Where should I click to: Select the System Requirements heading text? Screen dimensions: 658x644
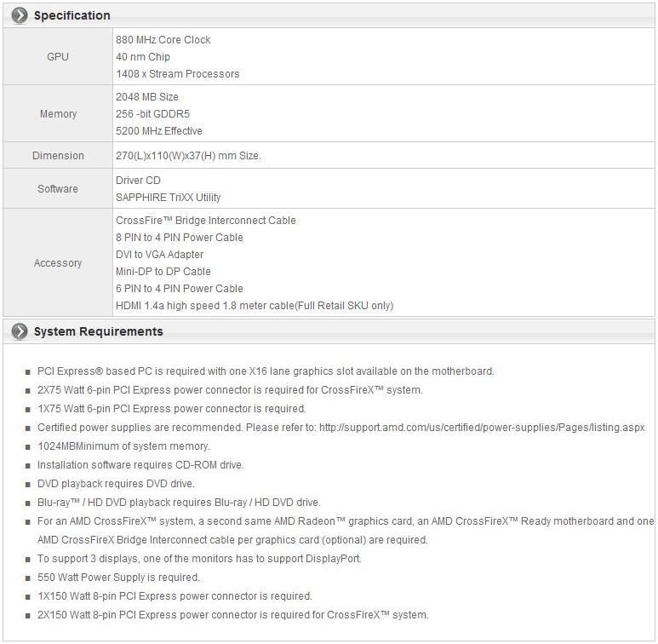[x=98, y=331]
